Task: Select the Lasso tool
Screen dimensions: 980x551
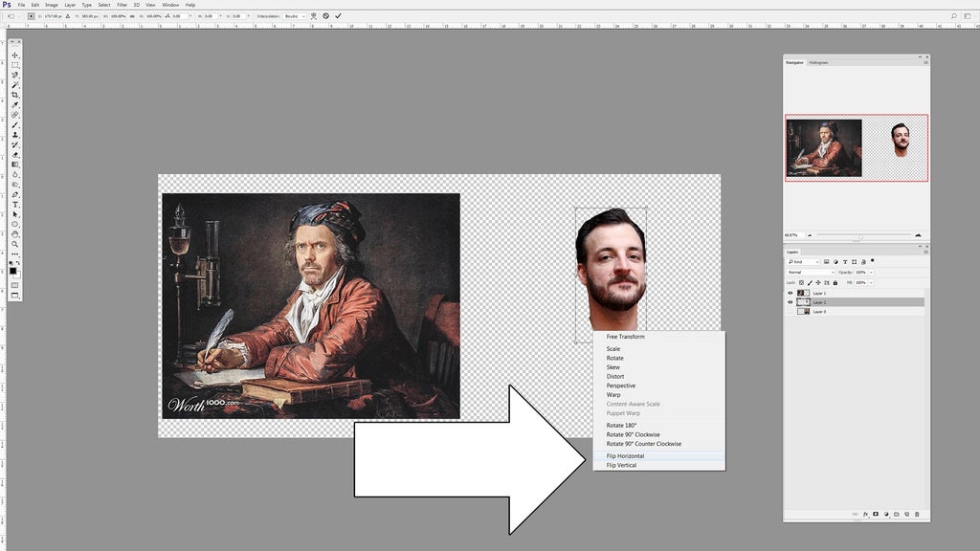Action: pyautogui.click(x=15, y=75)
